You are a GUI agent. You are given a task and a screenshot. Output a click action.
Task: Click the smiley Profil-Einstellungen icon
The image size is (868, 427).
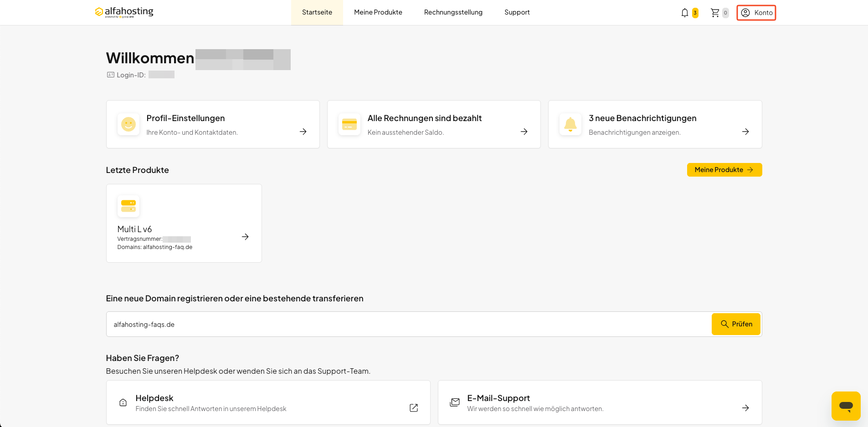(128, 124)
